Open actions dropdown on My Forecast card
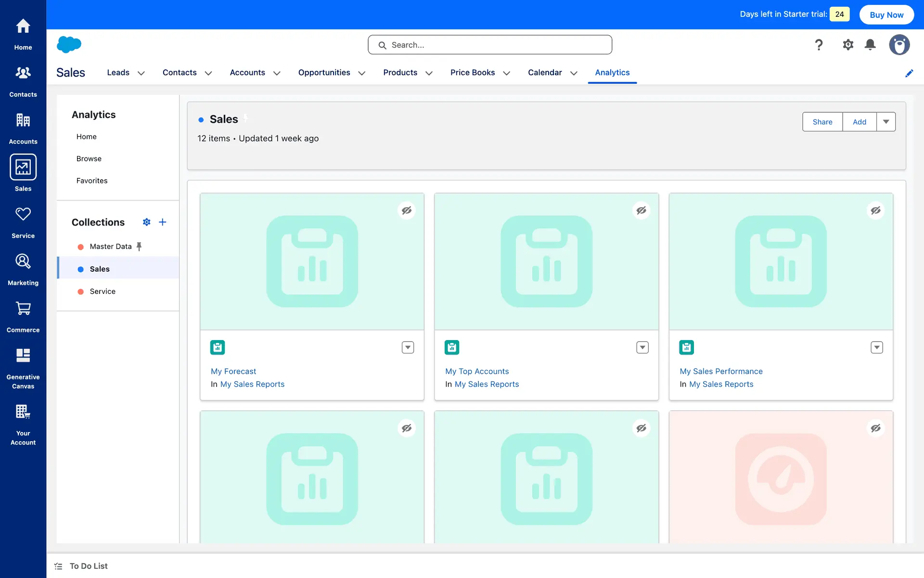Image resolution: width=924 pixels, height=578 pixels. (408, 347)
